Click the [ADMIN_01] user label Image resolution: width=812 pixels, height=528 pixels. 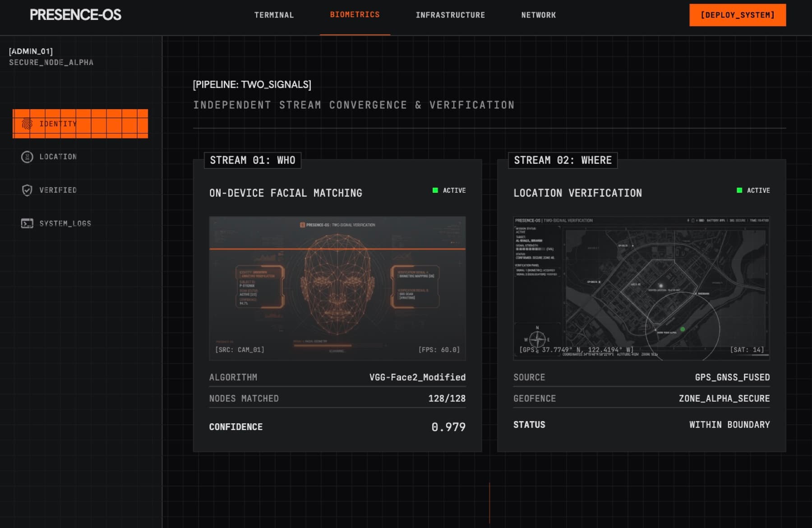coord(31,51)
